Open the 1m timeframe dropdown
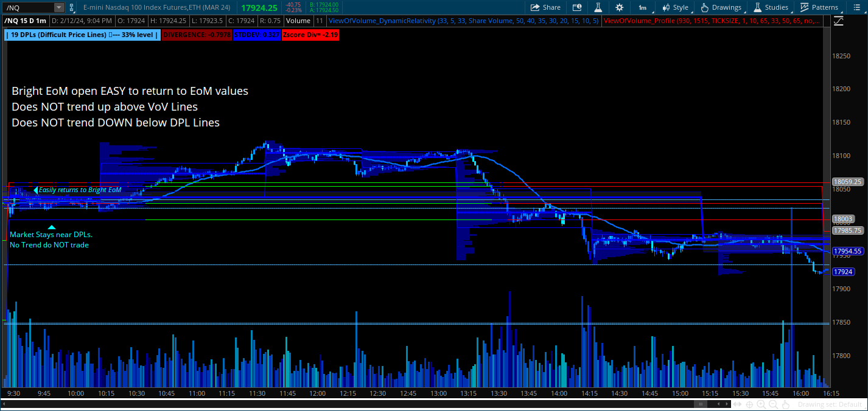 click(x=642, y=7)
